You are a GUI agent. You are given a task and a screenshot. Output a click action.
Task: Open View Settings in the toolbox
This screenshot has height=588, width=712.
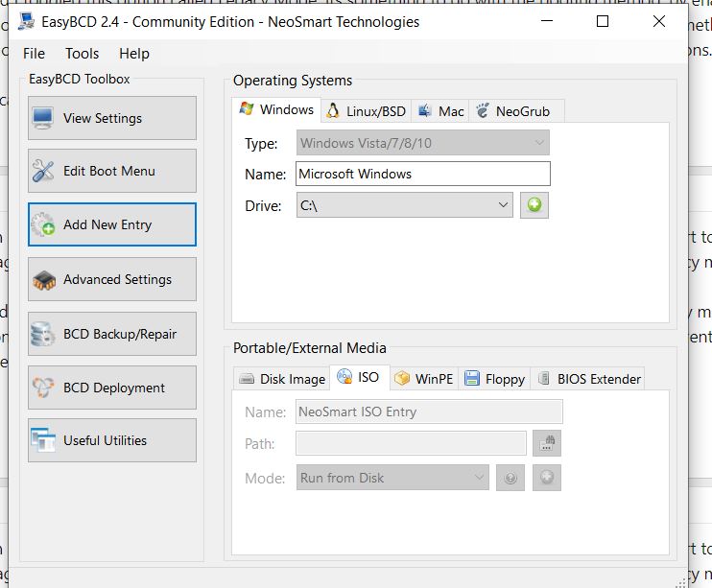pyautogui.click(x=111, y=118)
